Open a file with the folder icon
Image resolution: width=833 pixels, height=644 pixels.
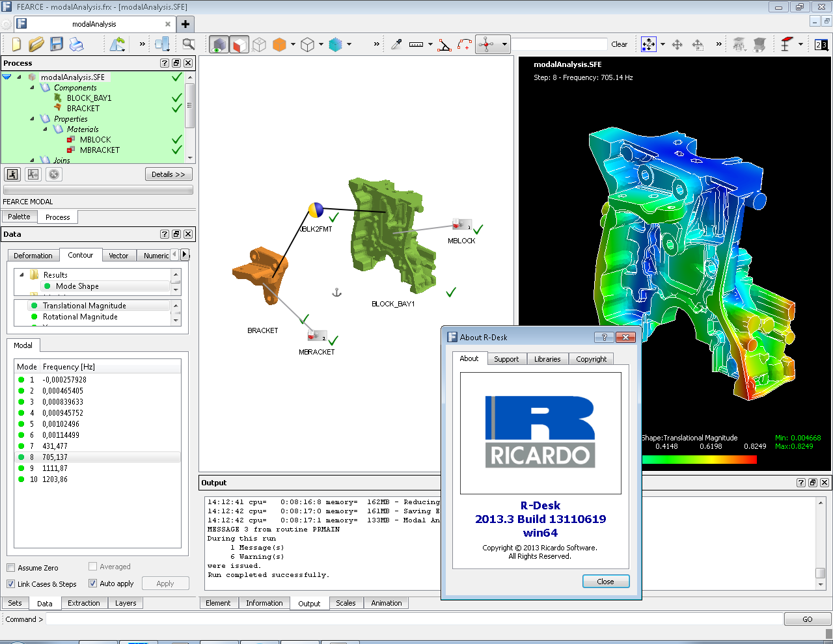point(36,44)
